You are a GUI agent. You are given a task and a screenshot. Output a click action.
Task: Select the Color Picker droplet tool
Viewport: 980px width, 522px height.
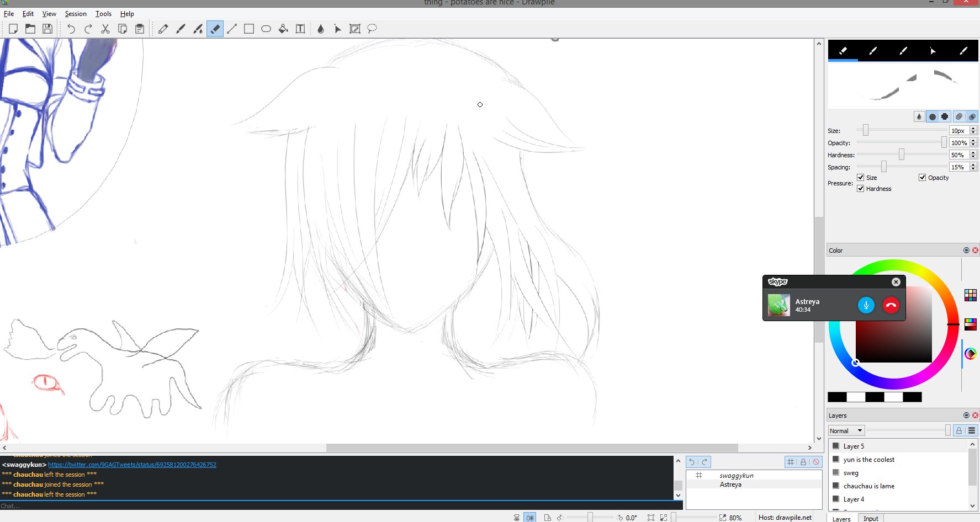(x=321, y=29)
